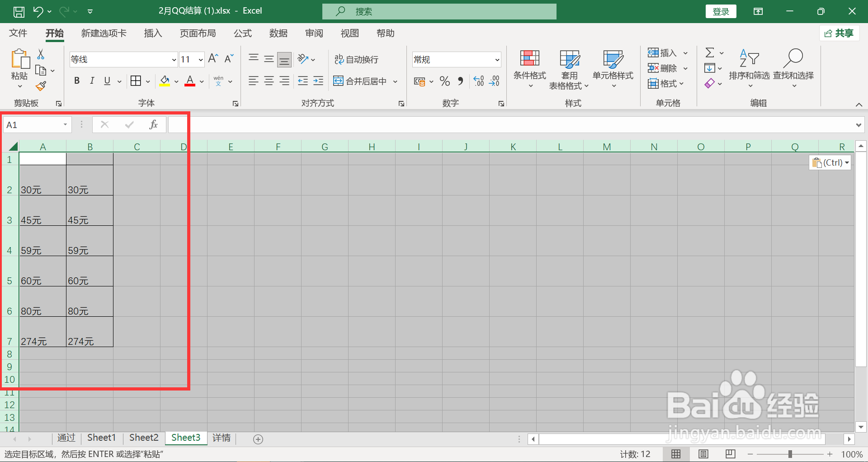Increase indent icon
Image resolution: width=868 pixels, height=462 pixels.
318,81
